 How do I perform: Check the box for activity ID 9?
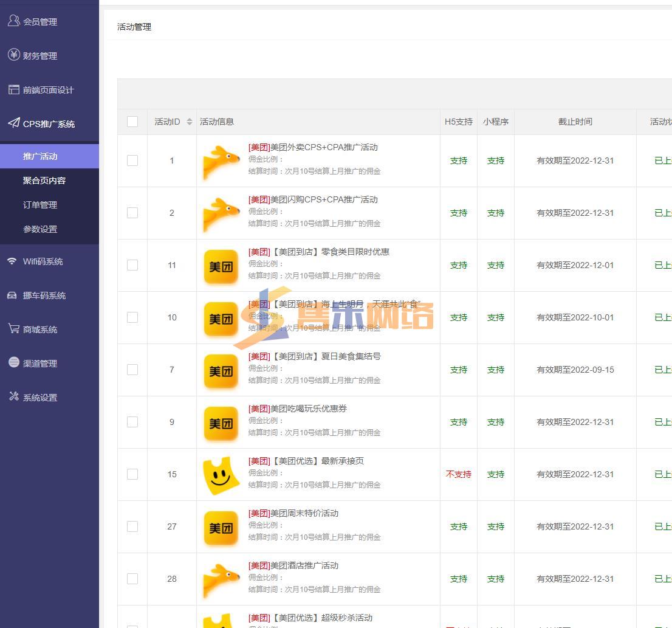[x=132, y=423]
